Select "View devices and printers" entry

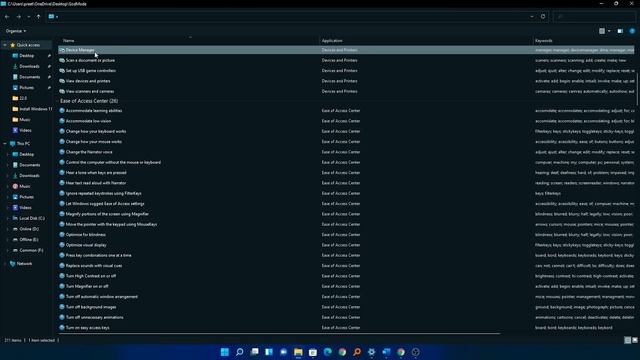click(88, 81)
